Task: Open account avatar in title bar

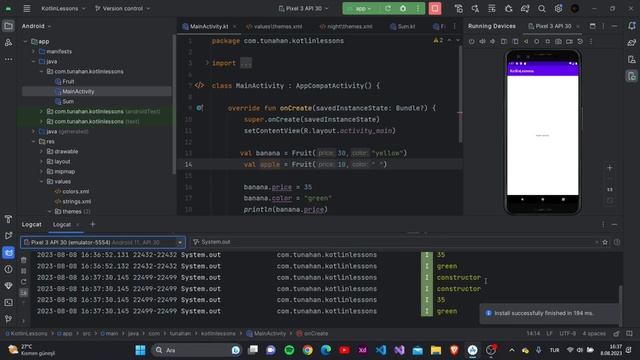Action: coord(575,8)
